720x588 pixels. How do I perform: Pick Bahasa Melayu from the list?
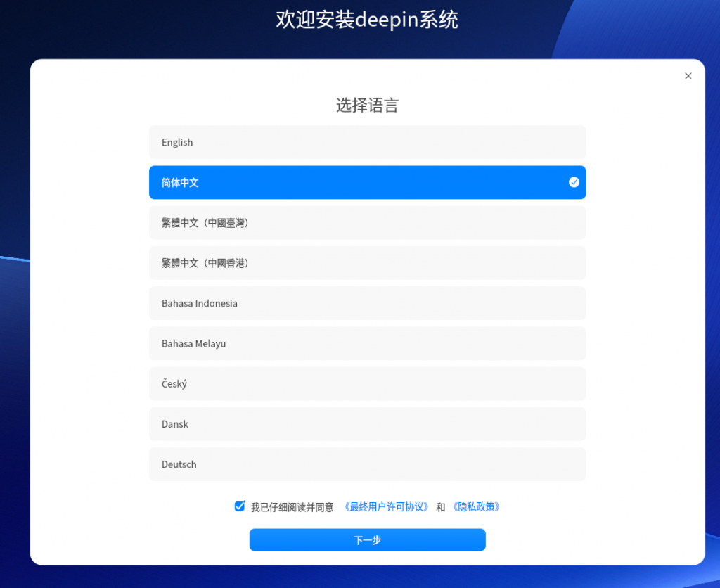click(x=367, y=344)
